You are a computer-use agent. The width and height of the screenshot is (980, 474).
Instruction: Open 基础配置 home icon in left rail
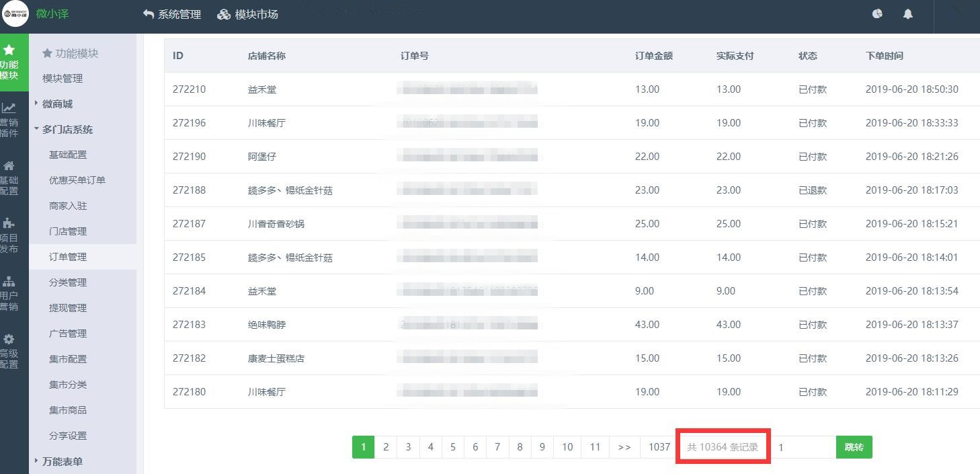tap(9, 166)
